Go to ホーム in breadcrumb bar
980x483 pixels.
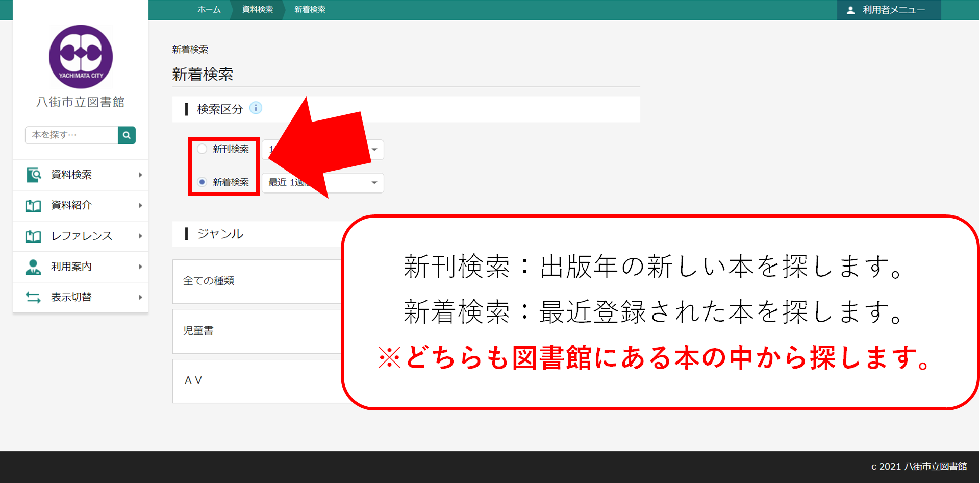209,10
